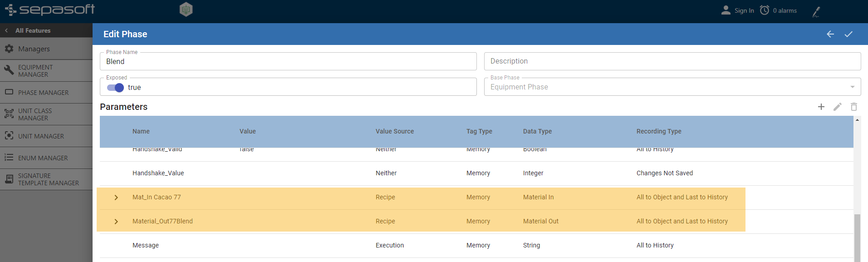Confirm changes with the checkmark icon
Screen dimensions: 868x262
(x=848, y=34)
